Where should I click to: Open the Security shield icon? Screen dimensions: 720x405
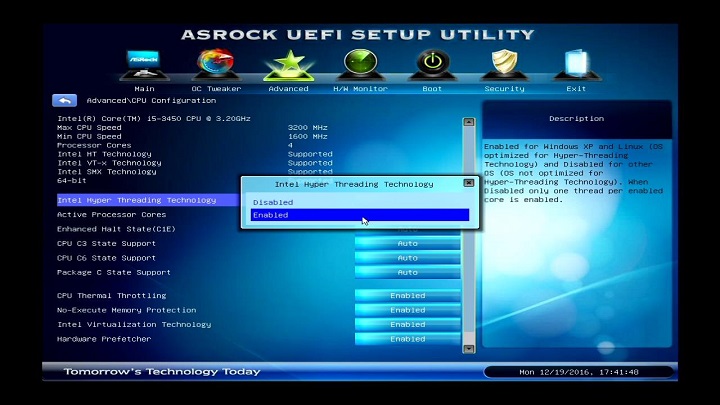pos(504,63)
